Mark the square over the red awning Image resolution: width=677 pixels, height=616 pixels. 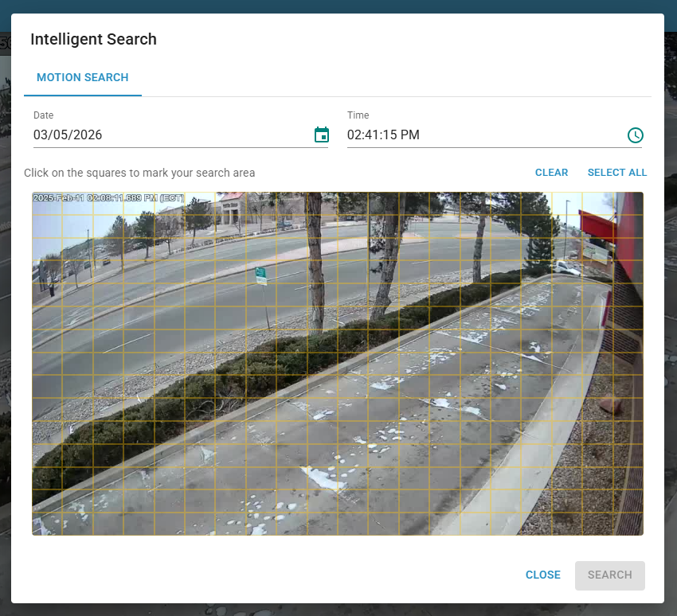pos(597,226)
